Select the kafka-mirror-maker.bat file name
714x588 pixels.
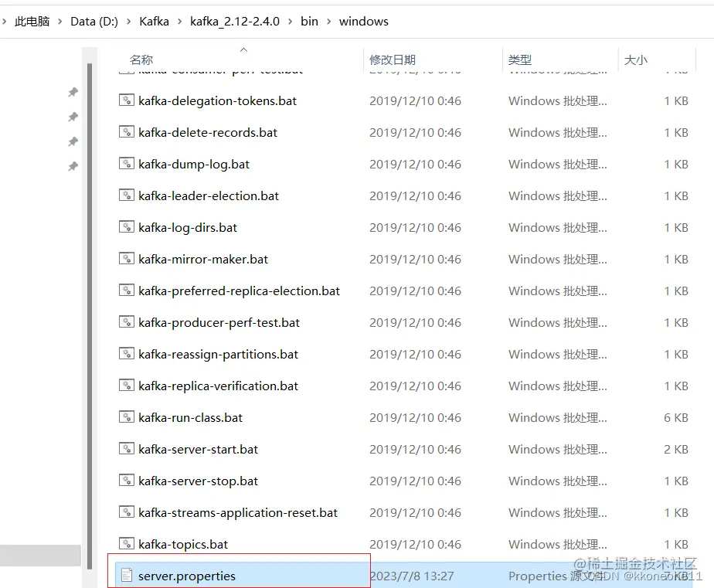tap(203, 259)
